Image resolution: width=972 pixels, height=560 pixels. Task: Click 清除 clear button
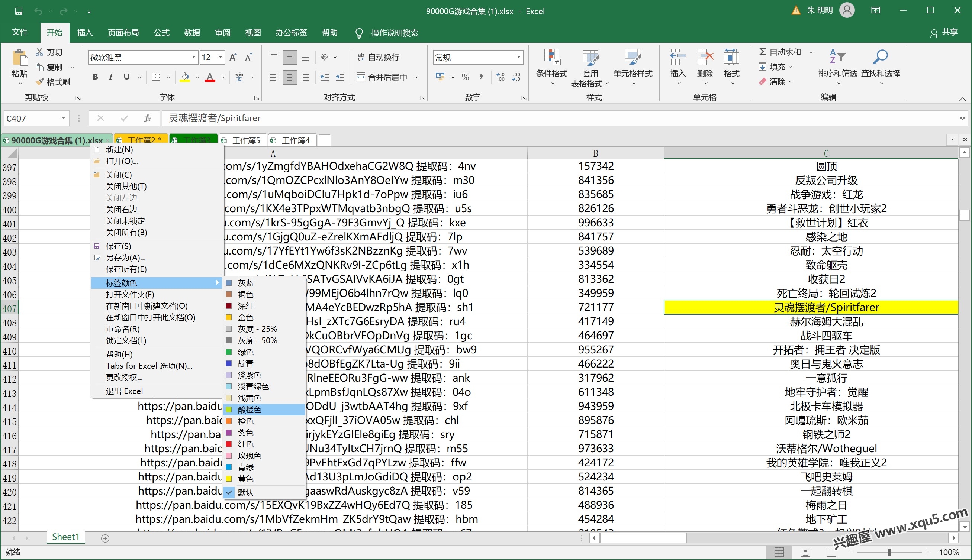pos(775,81)
